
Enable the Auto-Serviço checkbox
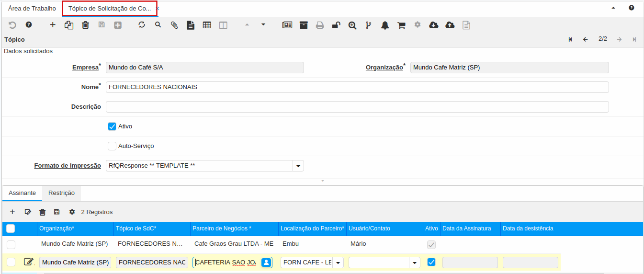point(112,146)
